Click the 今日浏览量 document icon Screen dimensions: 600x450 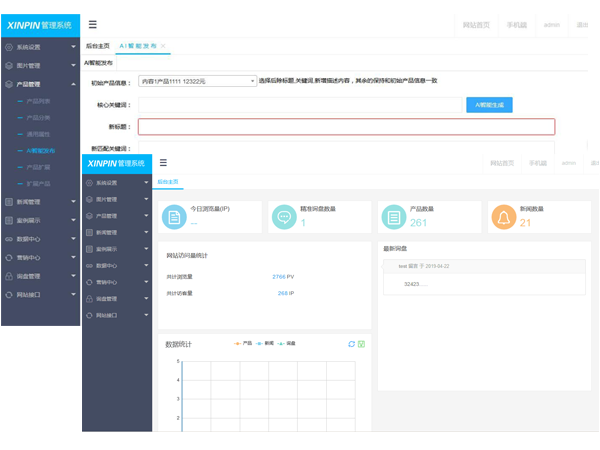point(174,217)
